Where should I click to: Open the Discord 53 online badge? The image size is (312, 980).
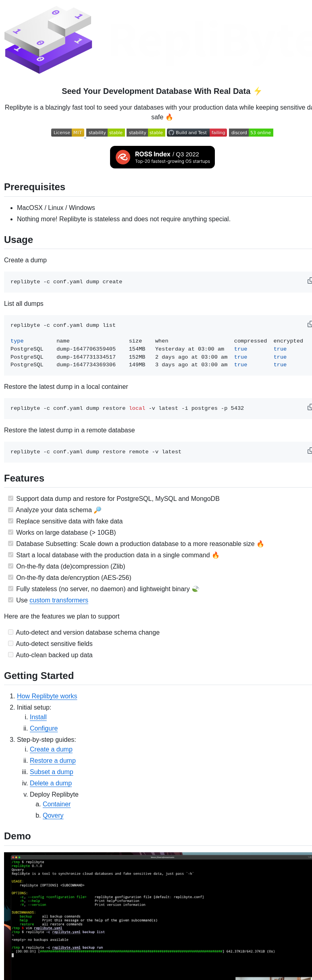[251, 132]
